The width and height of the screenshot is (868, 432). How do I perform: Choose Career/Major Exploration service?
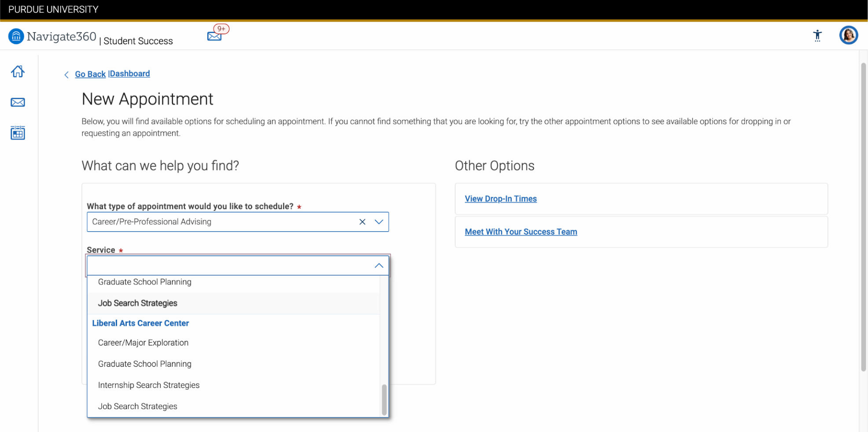pyautogui.click(x=143, y=343)
